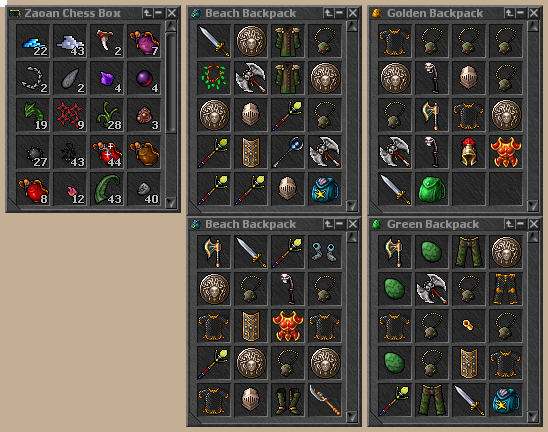Select the blue orb wand in Beach Backpack
Image resolution: width=548 pixels, height=432 pixels.
[x=288, y=152]
